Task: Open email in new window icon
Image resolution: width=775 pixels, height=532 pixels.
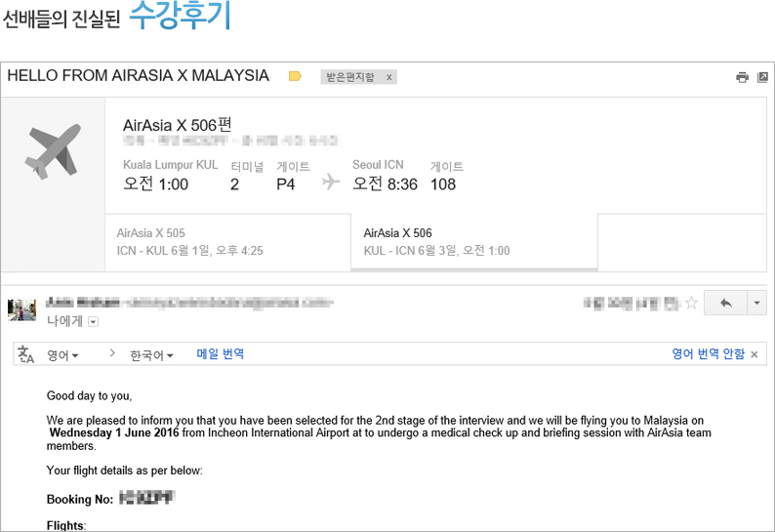Action: click(762, 77)
